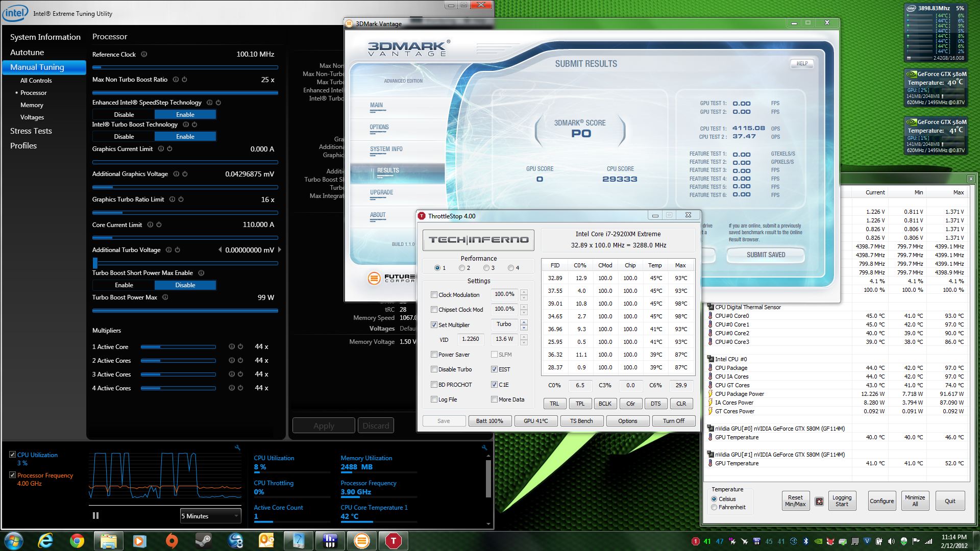Image resolution: width=980 pixels, height=551 pixels.
Task: Toggle the C1E checkbox
Action: (x=494, y=384)
